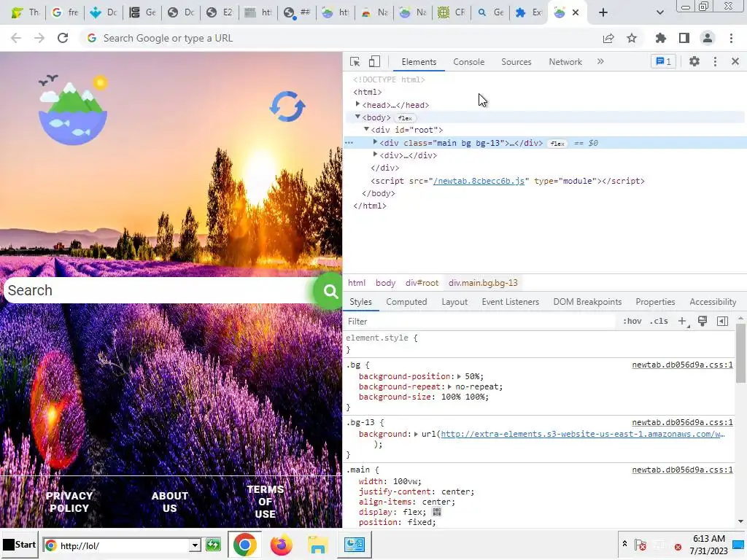
Task: Toggle computed styles sidebar icon
Action: click(722, 322)
